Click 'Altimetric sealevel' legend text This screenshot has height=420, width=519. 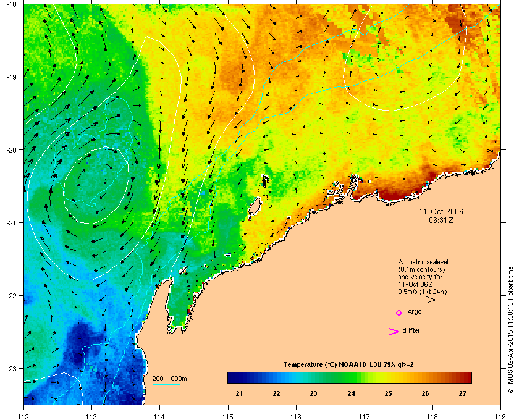pos(423,262)
